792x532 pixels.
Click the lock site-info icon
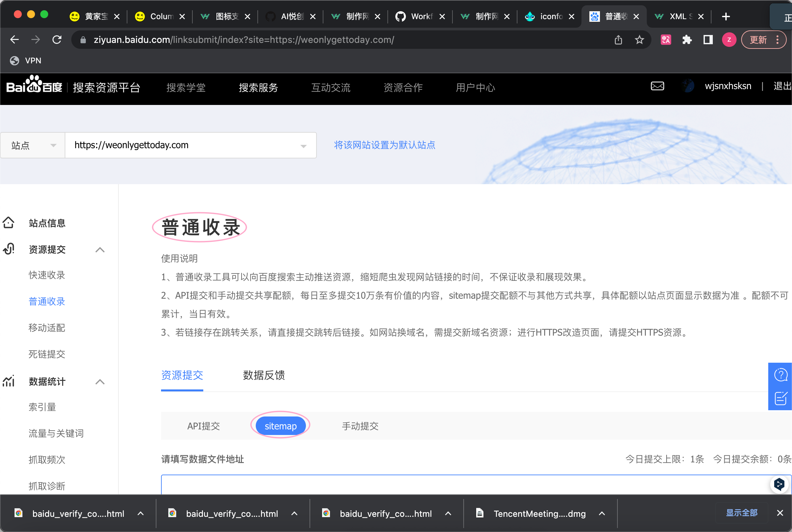point(83,40)
